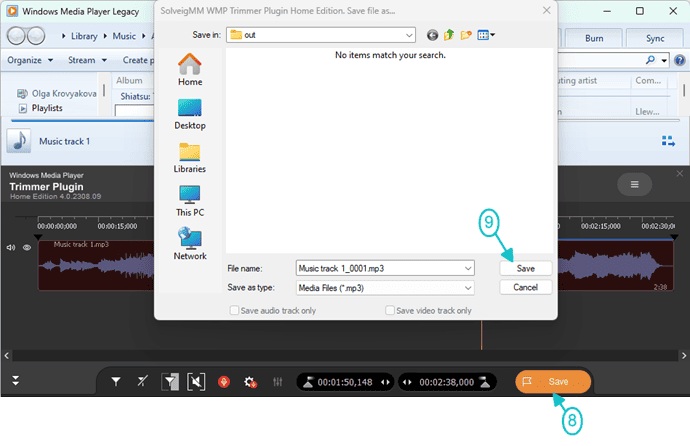Click Cancel in the save dialog
Viewport: 690px width, 446px height.
[525, 287]
